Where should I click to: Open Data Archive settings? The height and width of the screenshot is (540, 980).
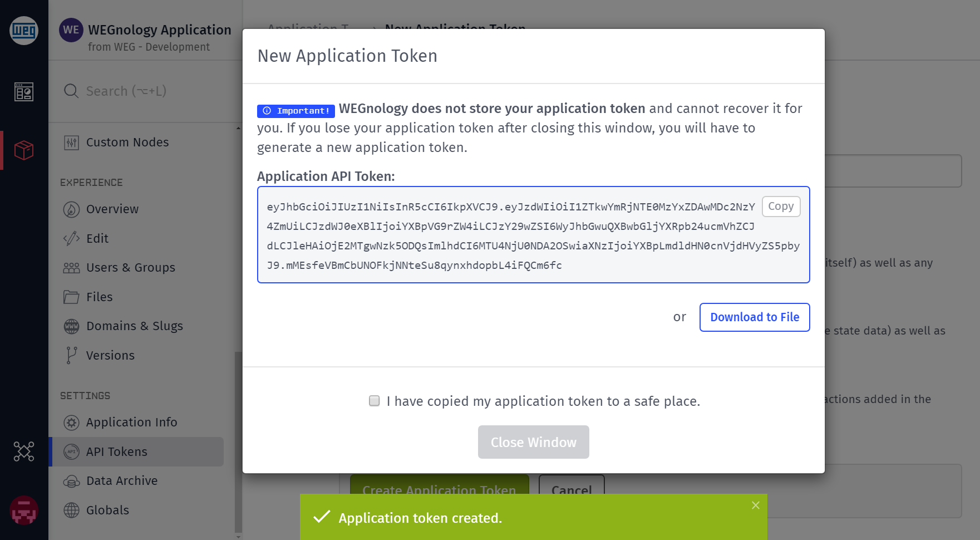point(122,481)
